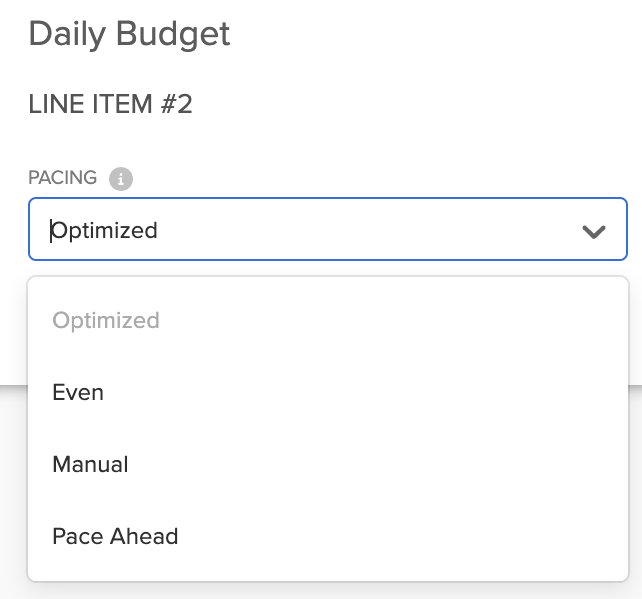Click the currently selected Optimized entry
The height and width of the screenshot is (599, 642).
(106, 320)
